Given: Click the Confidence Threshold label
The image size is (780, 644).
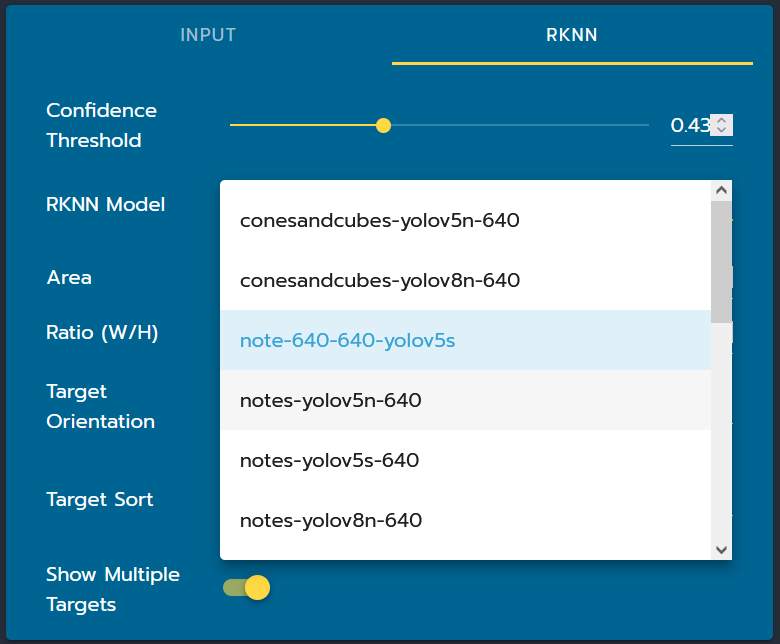Looking at the screenshot, I should (101, 125).
